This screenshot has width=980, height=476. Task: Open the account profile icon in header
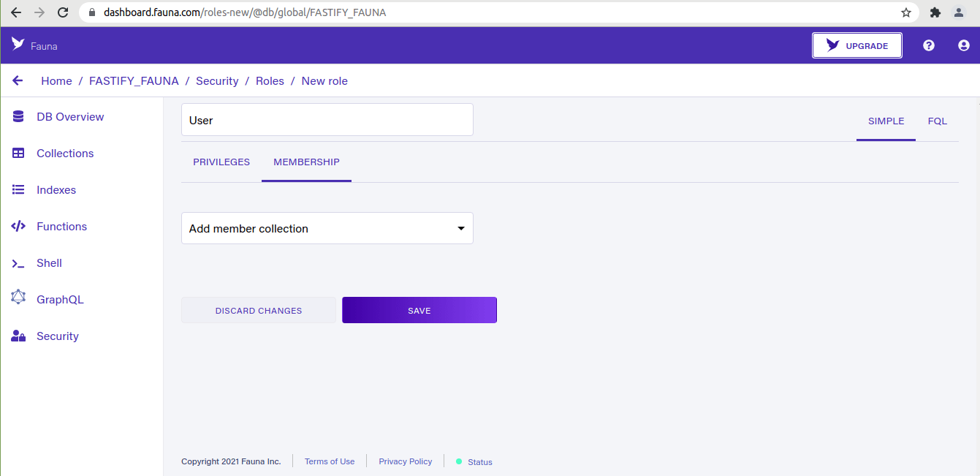tap(963, 45)
